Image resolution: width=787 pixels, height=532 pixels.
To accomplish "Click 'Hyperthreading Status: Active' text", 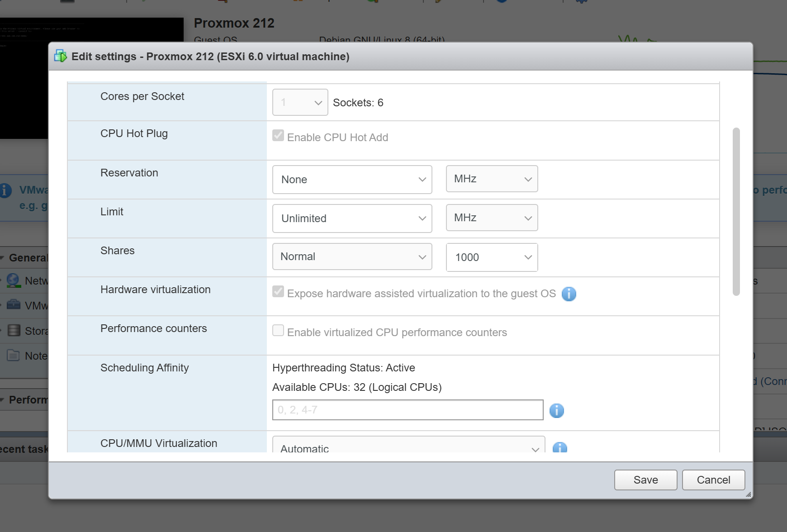I will tap(344, 368).
